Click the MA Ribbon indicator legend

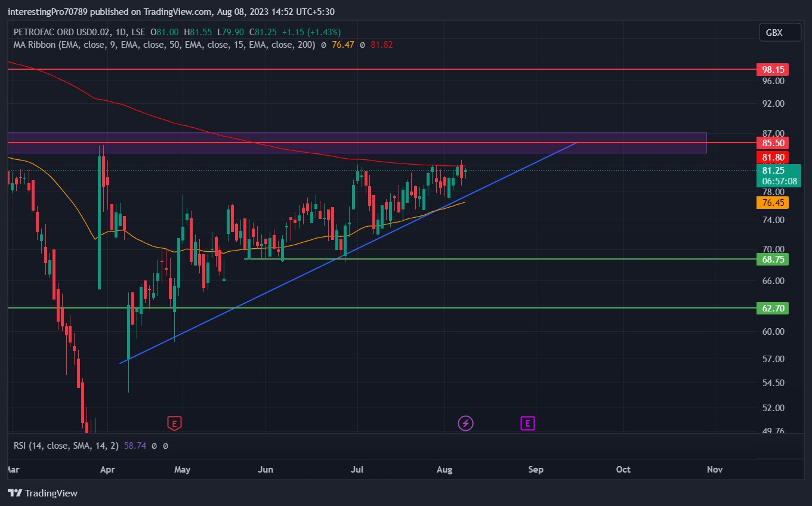coord(164,45)
